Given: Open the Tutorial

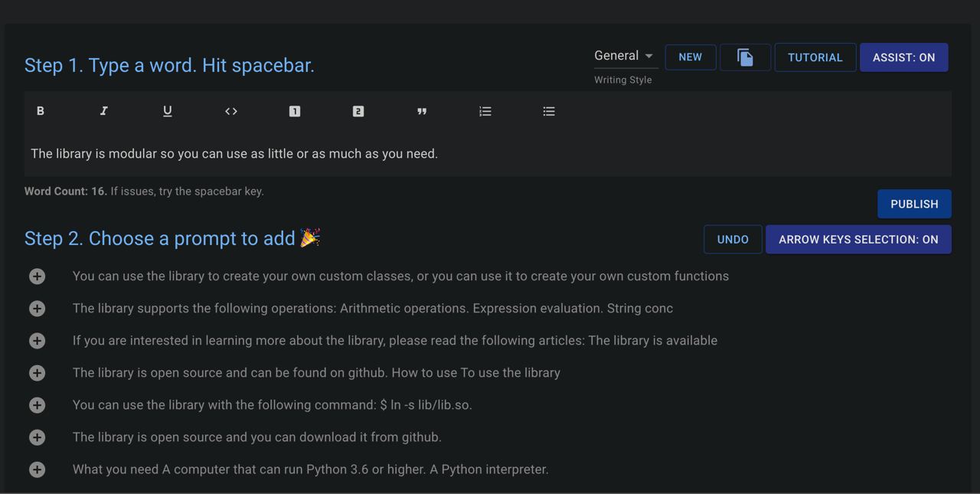Looking at the screenshot, I should (815, 57).
